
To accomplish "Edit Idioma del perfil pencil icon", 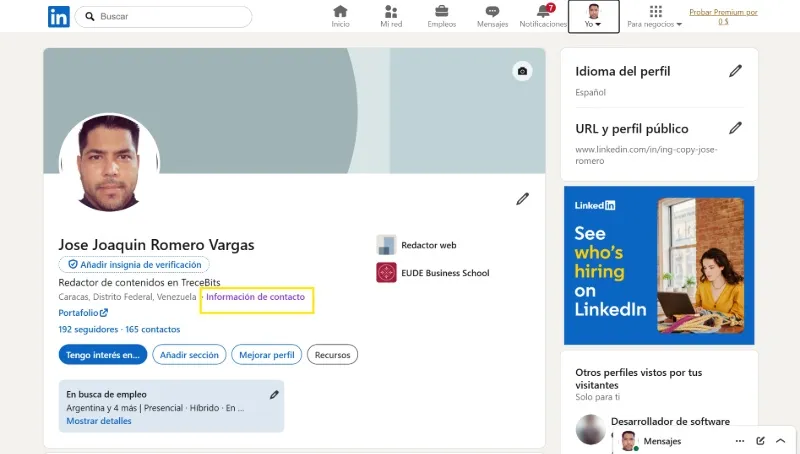I will (x=735, y=71).
